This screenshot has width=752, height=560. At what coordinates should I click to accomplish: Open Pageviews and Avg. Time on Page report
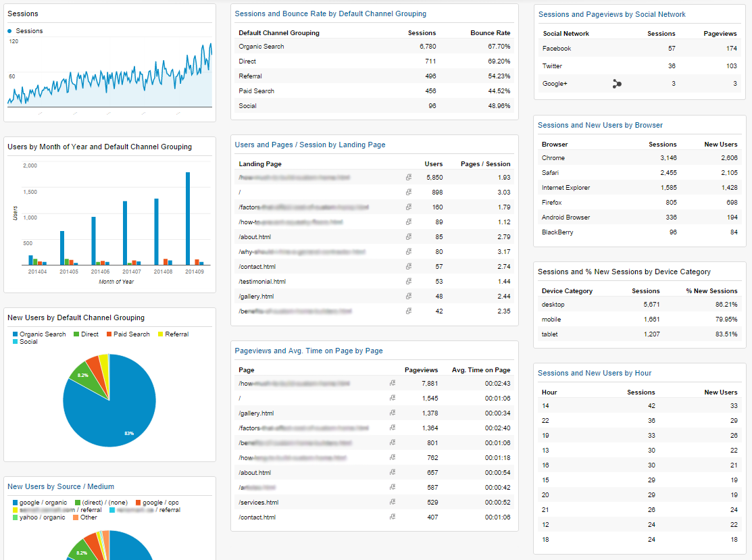tap(309, 351)
